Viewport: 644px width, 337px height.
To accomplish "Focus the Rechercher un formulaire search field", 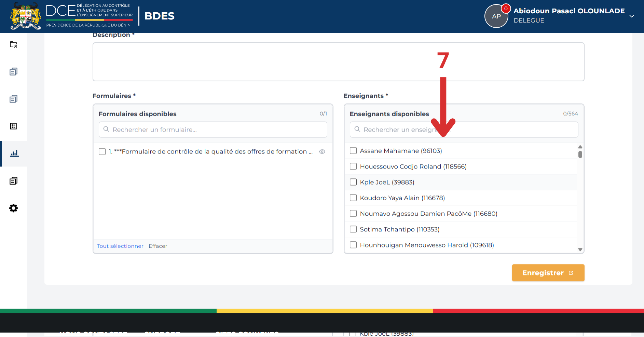I will pyautogui.click(x=213, y=130).
